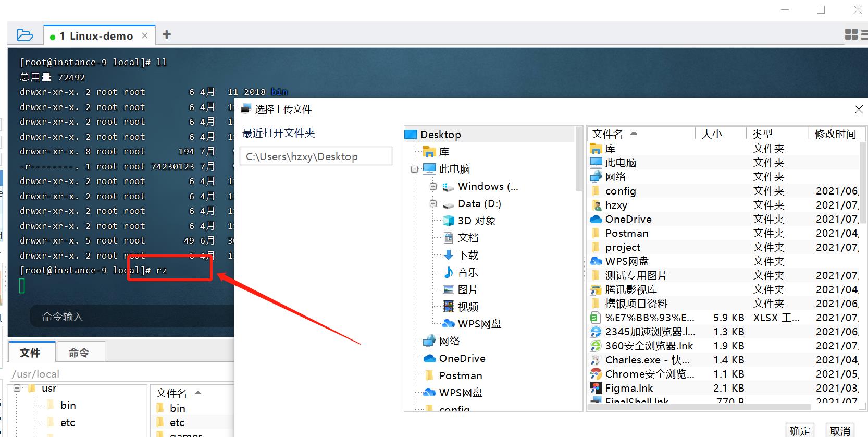Select the 360安全浏览器.lnk icon
868x437 pixels.
tap(596, 346)
